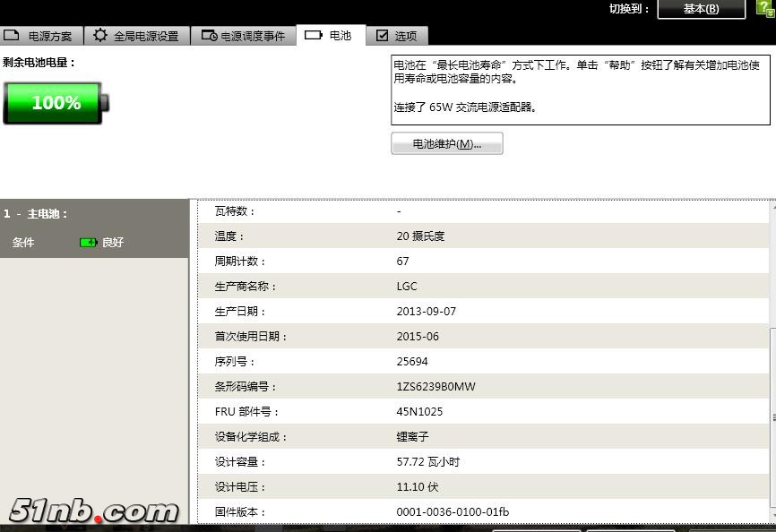Viewport: 776px width, 532px height.
Task: Click the clock icon on 电源调度事件 tab
Action: pos(210,36)
